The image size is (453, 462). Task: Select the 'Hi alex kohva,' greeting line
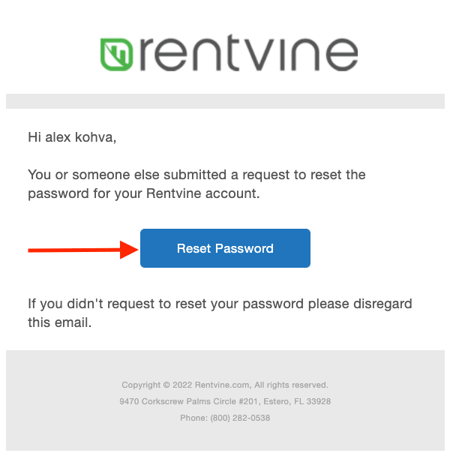pyautogui.click(x=72, y=137)
